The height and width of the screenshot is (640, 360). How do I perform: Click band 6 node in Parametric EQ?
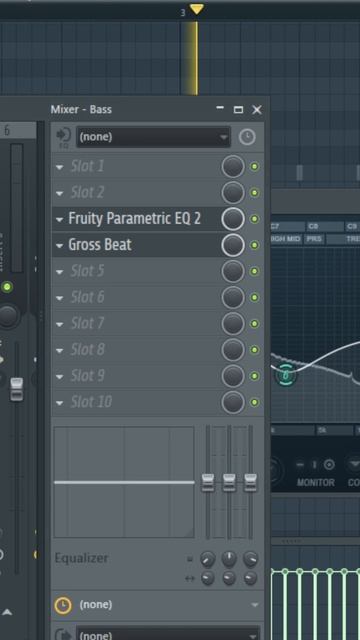point(285,374)
